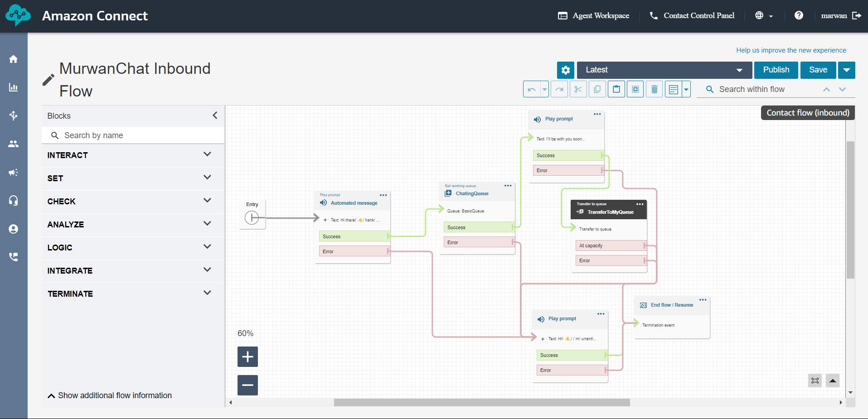Click the Cut scissors icon

tap(578, 89)
